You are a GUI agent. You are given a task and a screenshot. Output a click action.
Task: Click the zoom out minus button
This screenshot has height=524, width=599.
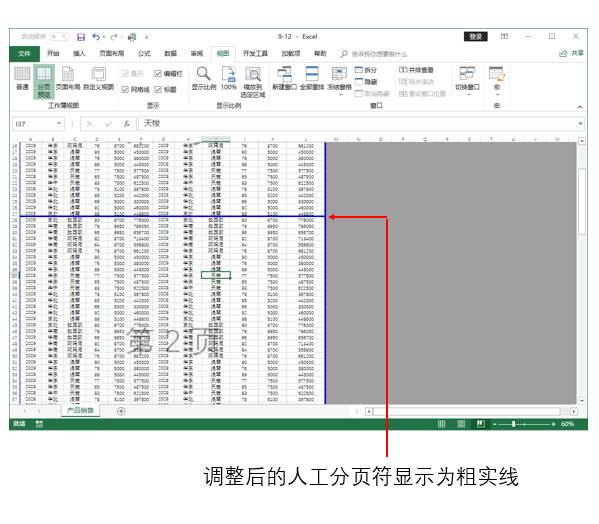click(x=494, y=424)
